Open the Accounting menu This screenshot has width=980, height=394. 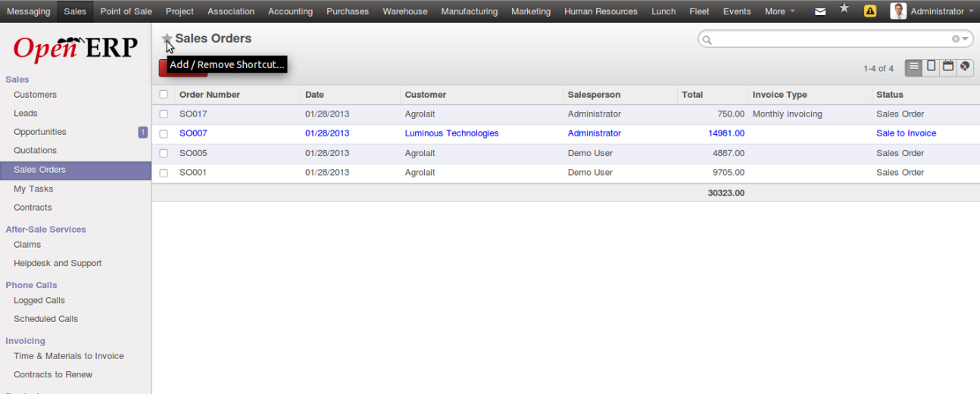(290, 11)
